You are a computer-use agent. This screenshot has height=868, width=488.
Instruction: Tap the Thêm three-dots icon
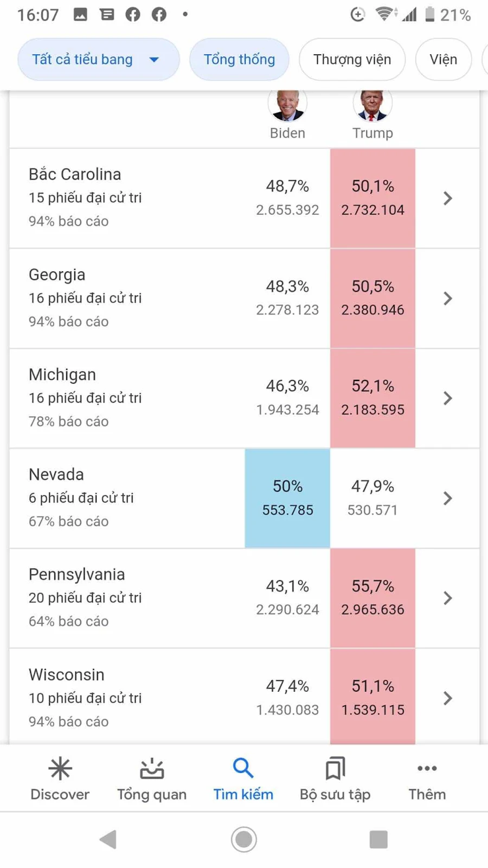tap(427, 768)
